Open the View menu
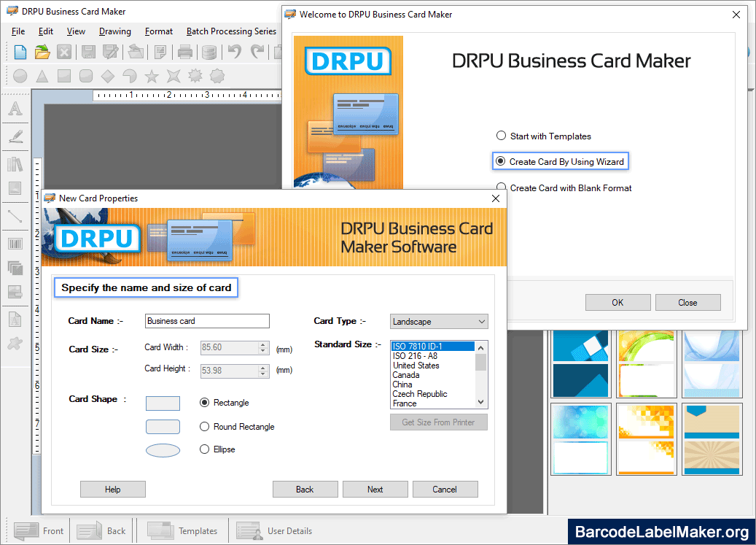The height and width of the screenshot is (545, 756). tap(76, 31)
